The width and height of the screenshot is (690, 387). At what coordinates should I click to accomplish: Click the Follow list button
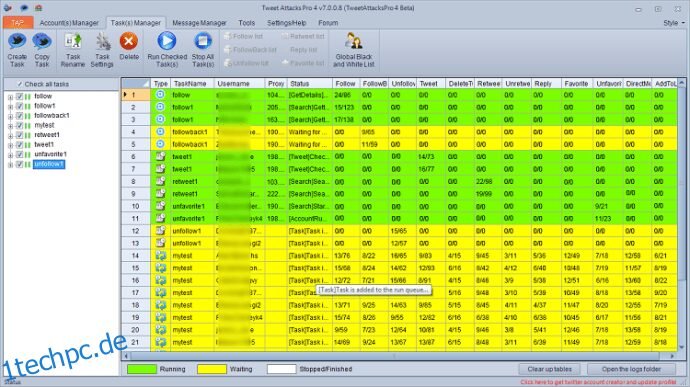(244, 37)
